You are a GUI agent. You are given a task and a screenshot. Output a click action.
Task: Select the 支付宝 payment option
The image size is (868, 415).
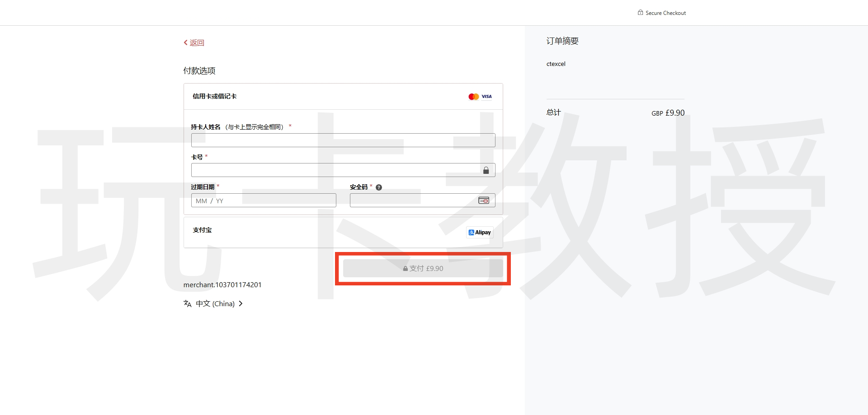202,230
